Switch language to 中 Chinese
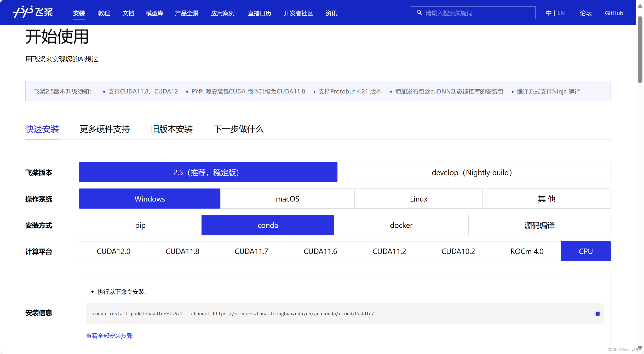Image resolution: width=644 pixels, height=354 pixels. 549,13
